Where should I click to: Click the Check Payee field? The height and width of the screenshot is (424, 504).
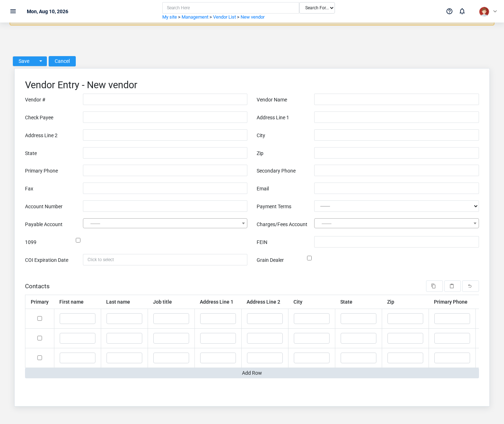click(165, 117)
